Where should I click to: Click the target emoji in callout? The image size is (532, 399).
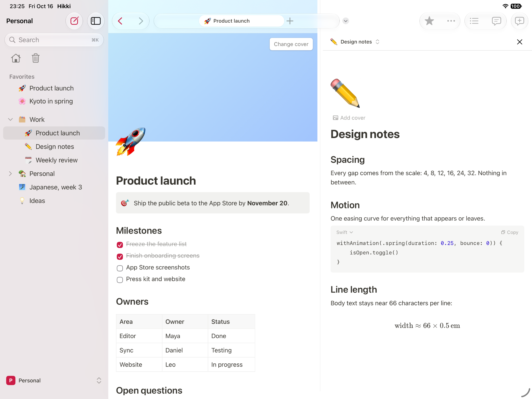click(125, 203)
